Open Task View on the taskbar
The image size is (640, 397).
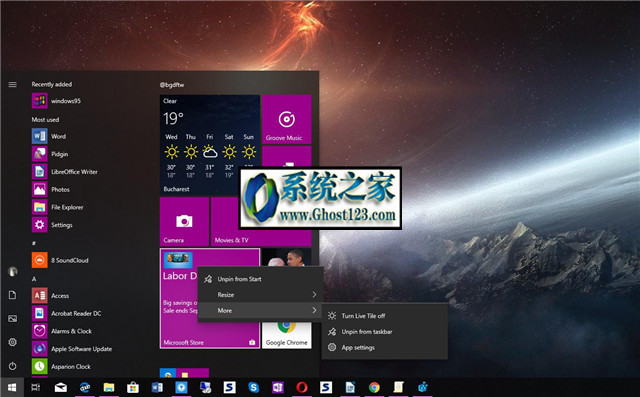[36, 387]
